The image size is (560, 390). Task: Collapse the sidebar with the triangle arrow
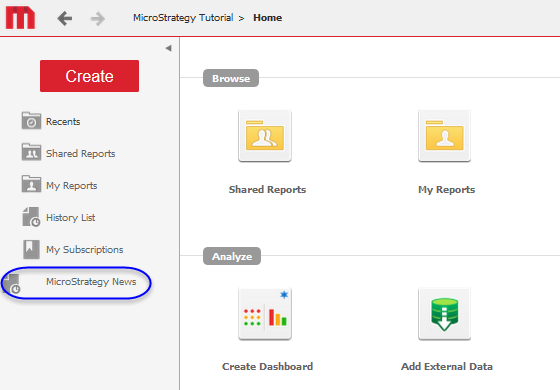169,48
